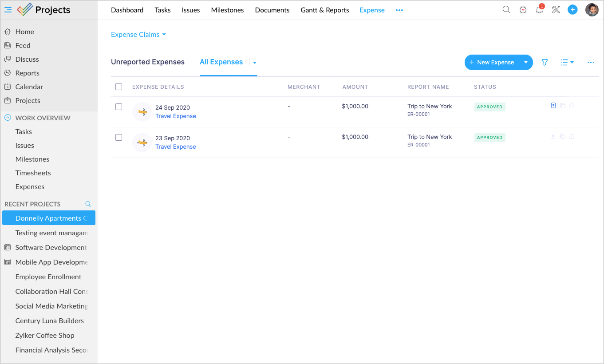Viewport: 604px width, 364px height.
Task: Open the setup tools icon
Action: pos(556,10)
